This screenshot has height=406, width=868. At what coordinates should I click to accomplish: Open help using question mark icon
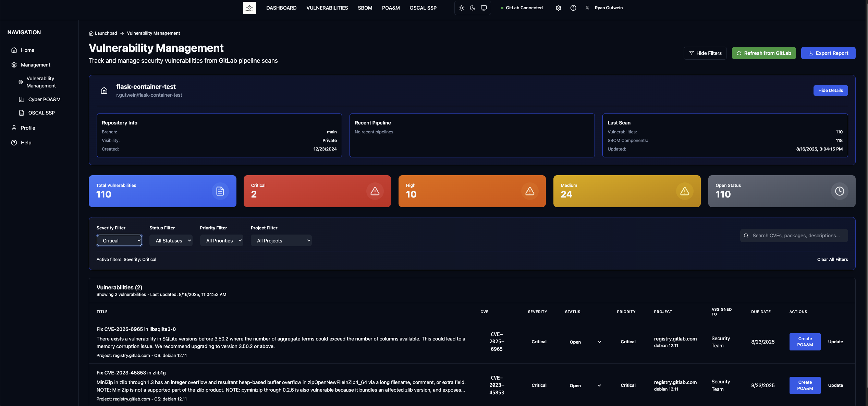coord(573,8)
